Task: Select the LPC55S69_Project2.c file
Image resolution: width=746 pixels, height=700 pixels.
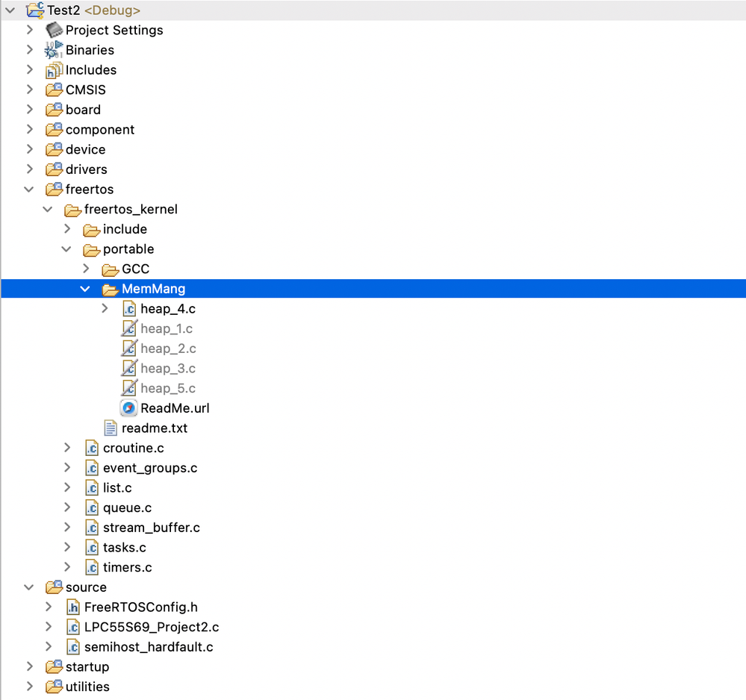Action: click(x=152, y=628)
